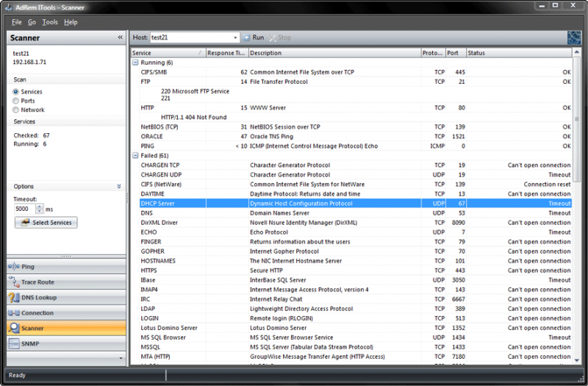Select the CIFS/SMB service row
The width and height of the screenshot is (588, 386).
click(356, 72)
